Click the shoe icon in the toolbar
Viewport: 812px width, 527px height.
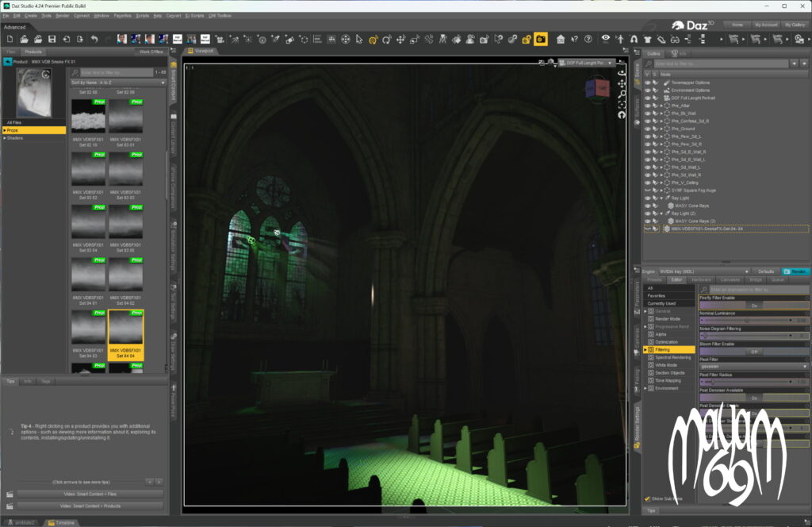(x=661, y=40)
